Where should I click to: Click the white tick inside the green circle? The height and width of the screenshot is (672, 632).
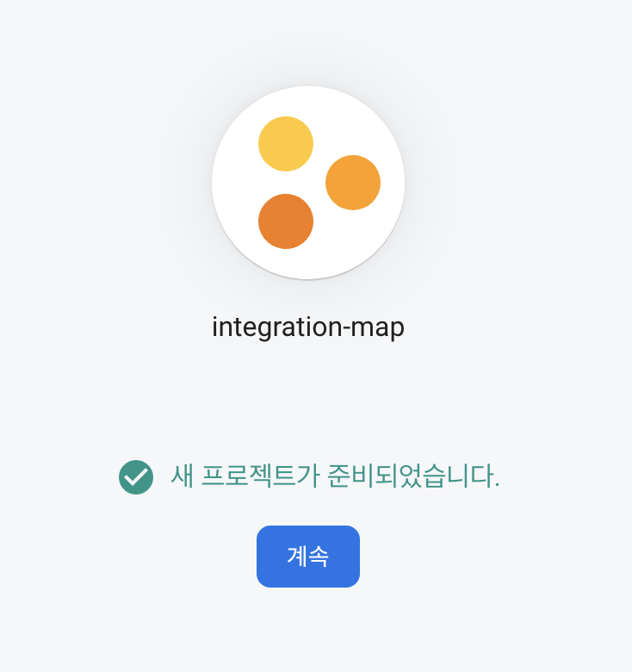137,477
